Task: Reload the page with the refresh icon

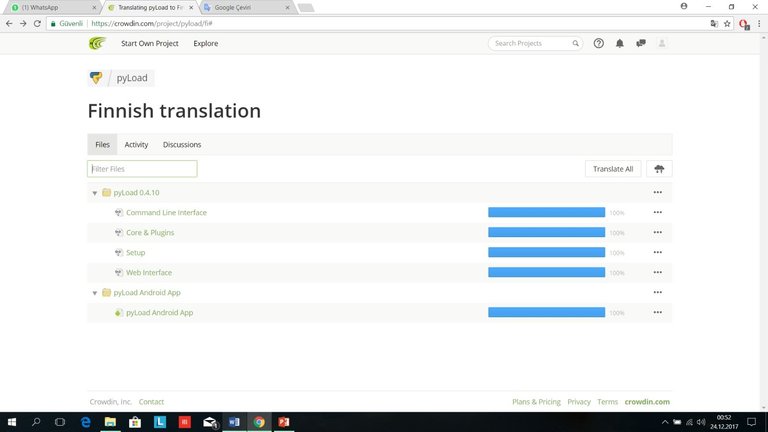Action: click(x=37, y=23)
